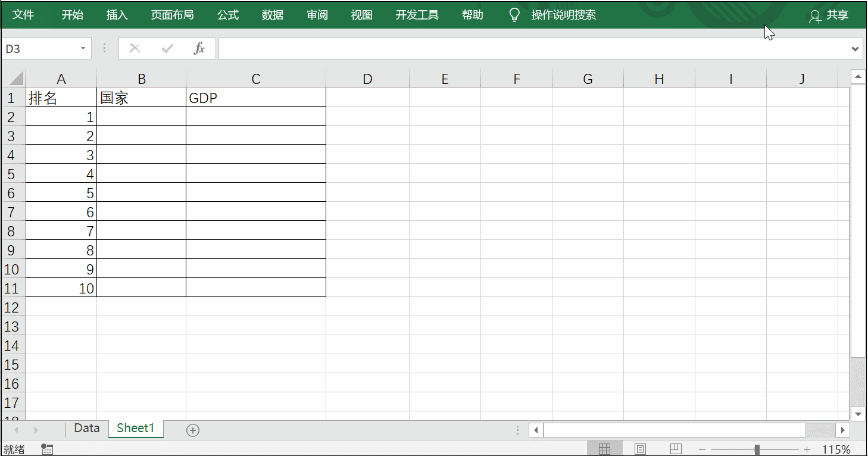
Task: Click the Tell Me lightbulb icon
Action: [x=513, y=15]
